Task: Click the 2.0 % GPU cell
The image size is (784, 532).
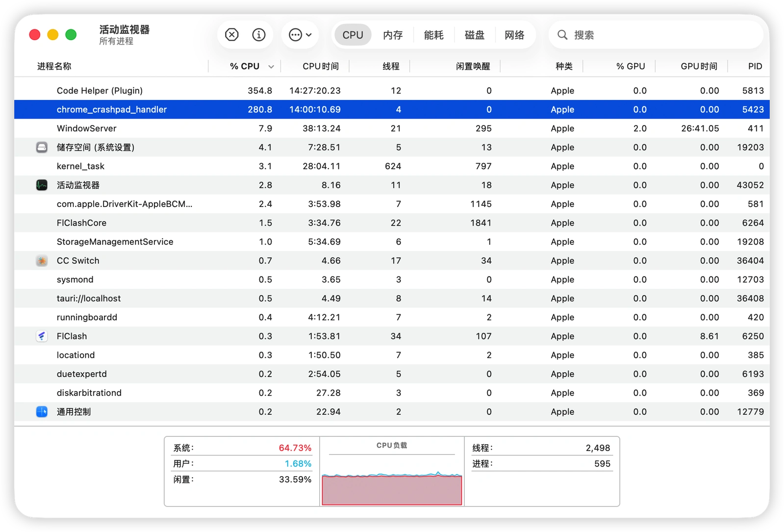Action: [640, 128]
